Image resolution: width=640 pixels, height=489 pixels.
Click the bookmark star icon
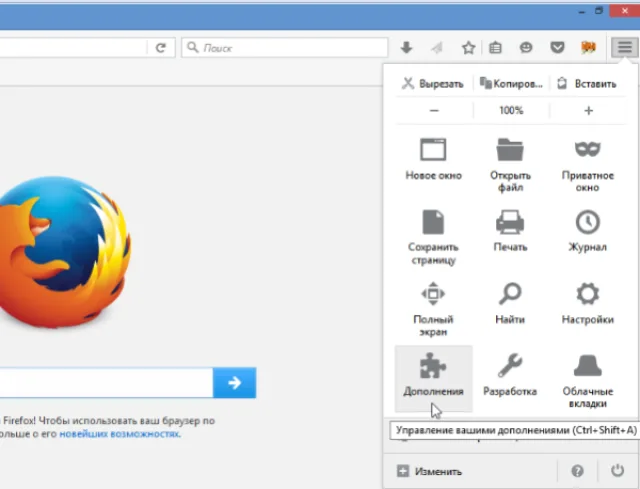click(x=468, y=48)
